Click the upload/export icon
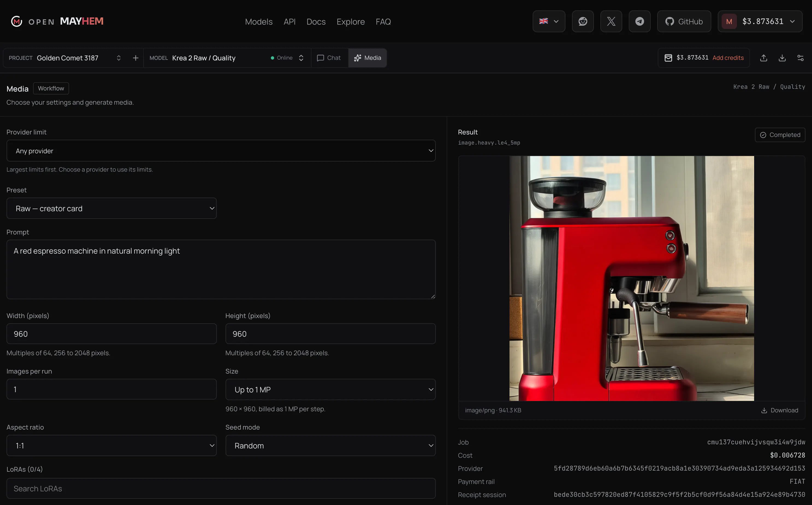The height and width of the screenshot is (505, 812). click(x=764, y=58)
